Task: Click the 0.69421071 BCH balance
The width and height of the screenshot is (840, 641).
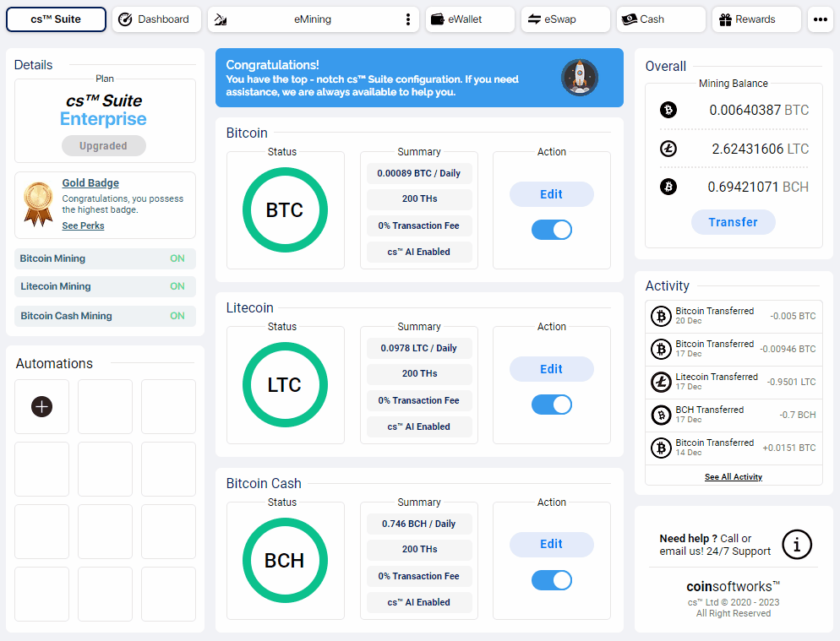Action: [x=758, y=187]
